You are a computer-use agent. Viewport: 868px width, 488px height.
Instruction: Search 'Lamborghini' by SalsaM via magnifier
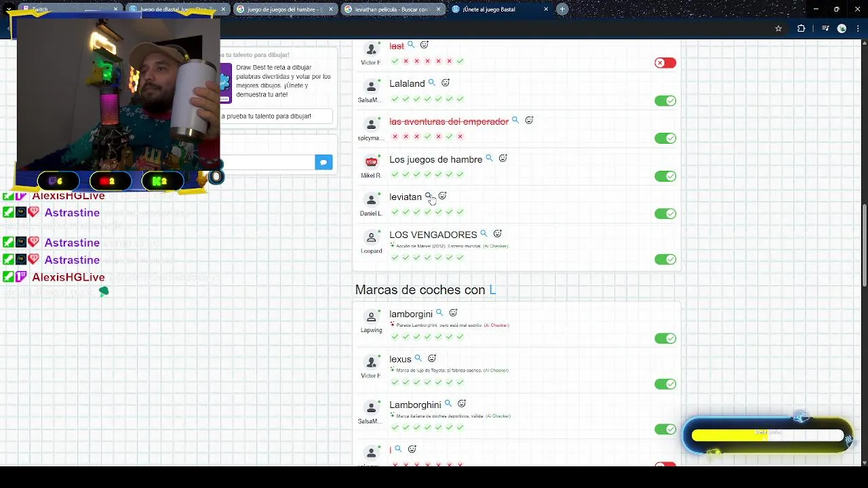point(448,404)
